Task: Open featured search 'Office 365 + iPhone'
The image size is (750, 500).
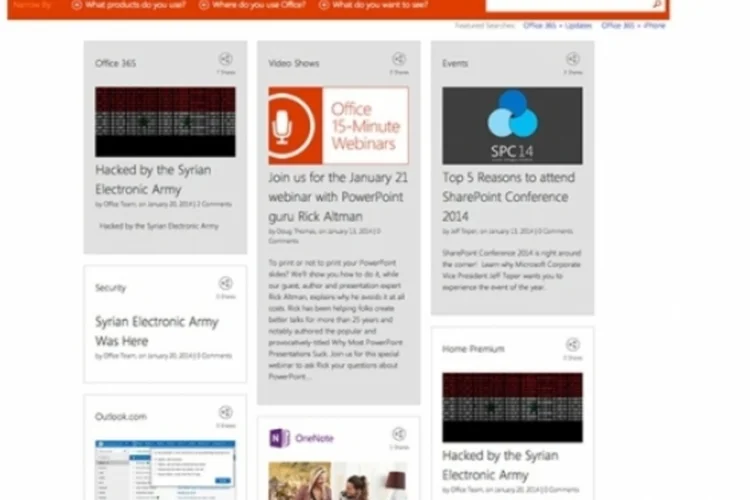Action: coord(633,25)
